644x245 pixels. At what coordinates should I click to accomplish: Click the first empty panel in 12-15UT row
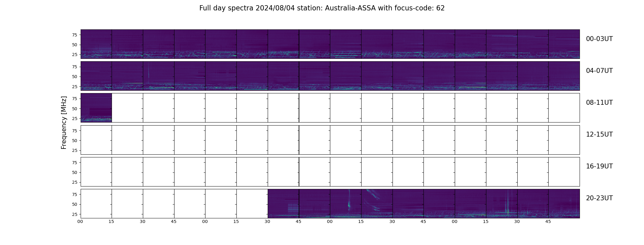(96, 140)
